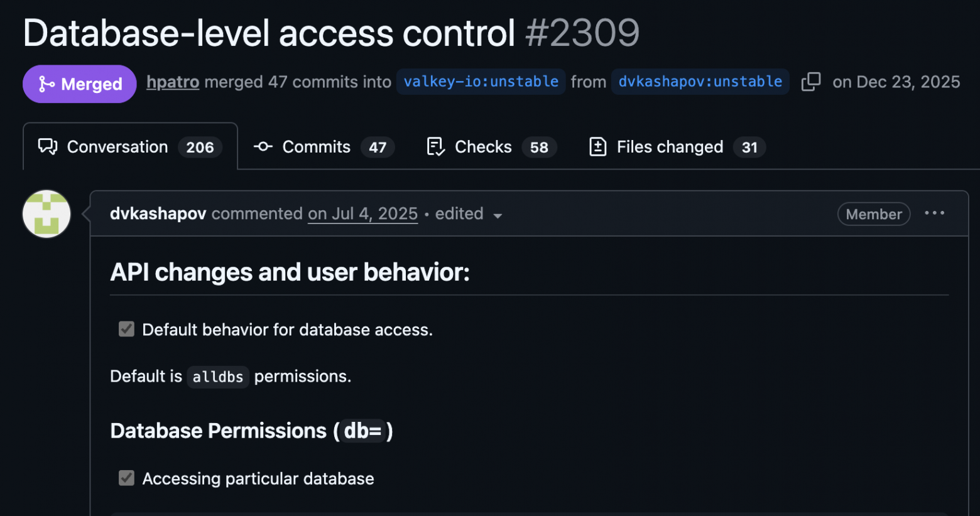Open the dvkashapov author name link
Screen dimensions: 980x516
click(x=158, y=214)
